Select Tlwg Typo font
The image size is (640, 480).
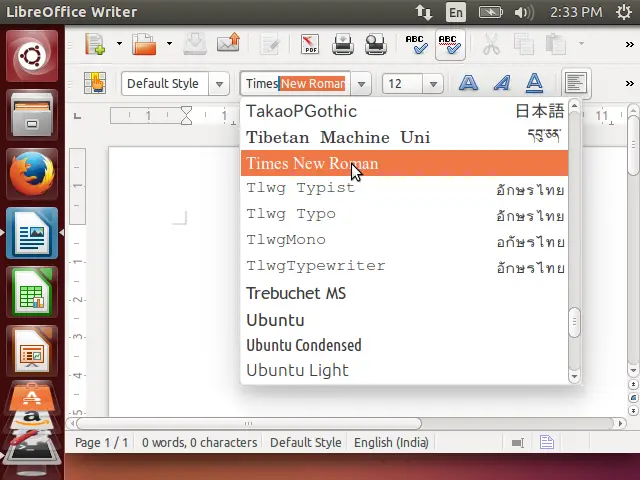point(404,215)
